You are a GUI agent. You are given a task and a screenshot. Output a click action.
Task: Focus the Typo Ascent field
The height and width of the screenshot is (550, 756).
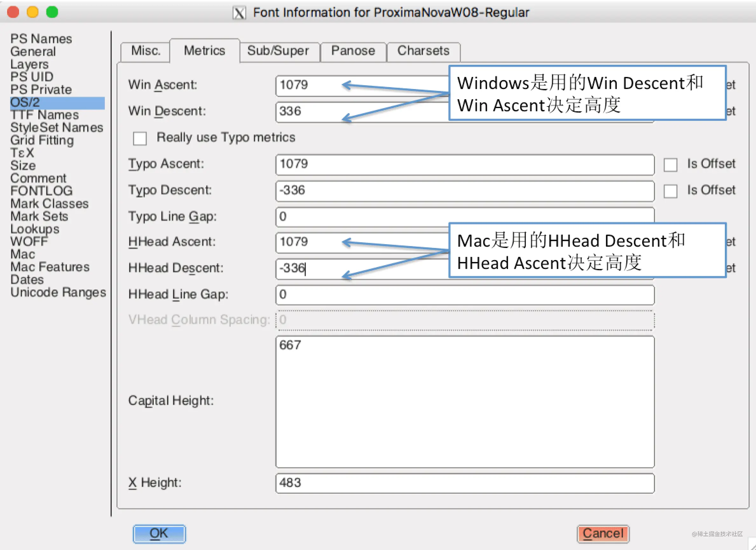465,165
